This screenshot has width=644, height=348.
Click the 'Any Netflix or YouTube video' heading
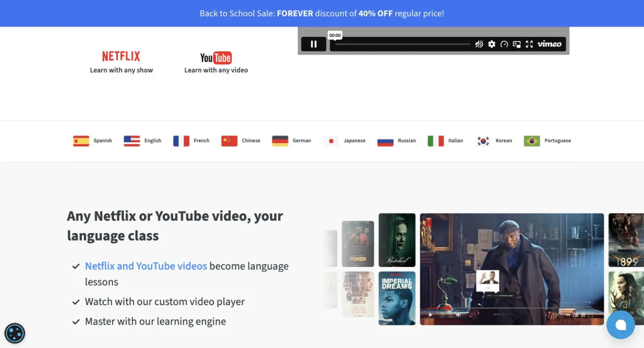(175, 225)
